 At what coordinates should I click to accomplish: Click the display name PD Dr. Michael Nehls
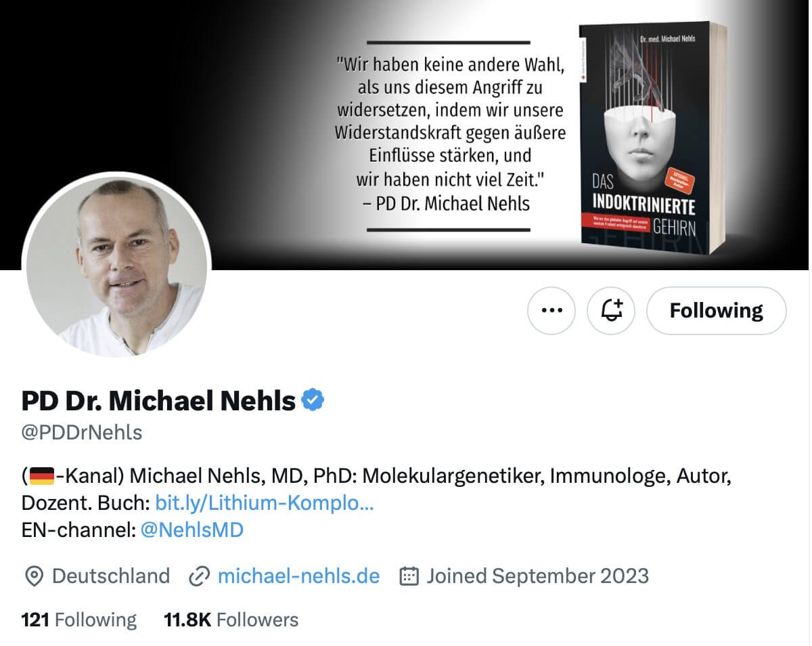coord(158,402)
